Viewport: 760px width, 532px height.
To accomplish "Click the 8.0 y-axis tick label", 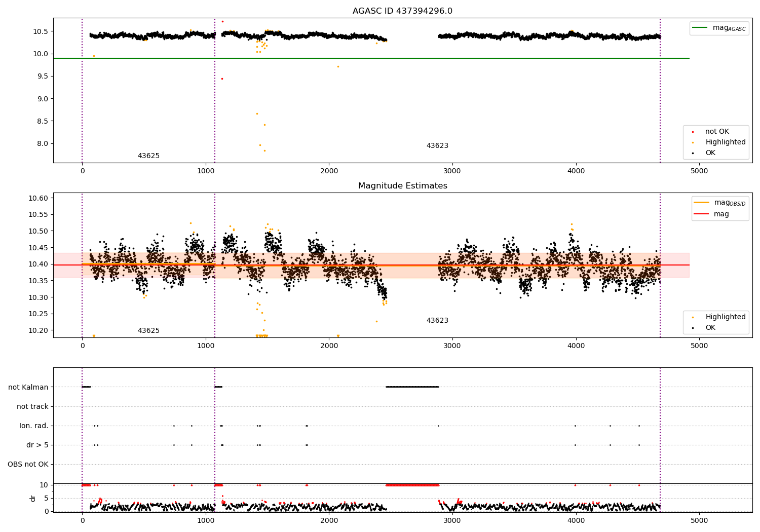I will coord(43,143).
